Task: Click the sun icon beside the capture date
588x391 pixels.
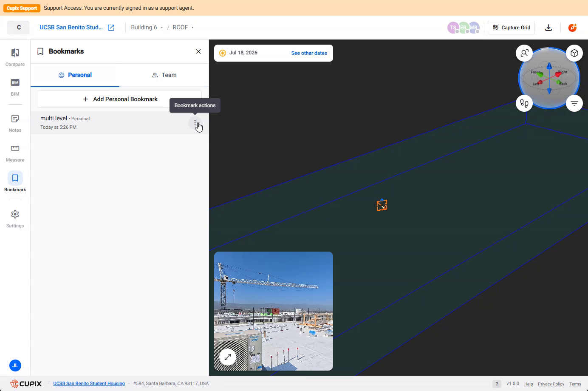Action: point(223,53)
